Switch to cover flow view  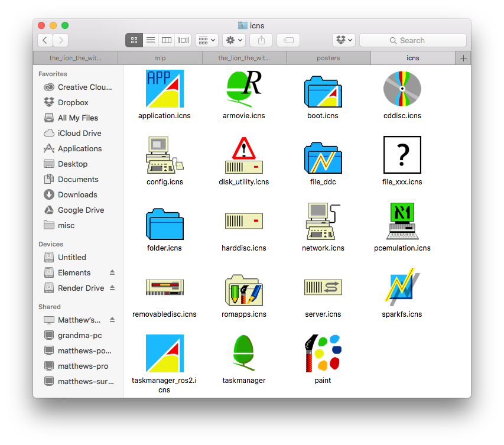click(183, 40)
